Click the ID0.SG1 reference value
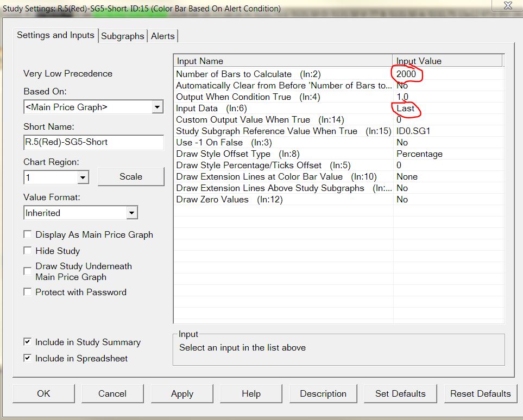The height and width of the screenshot is (420, 523). (413, 131)
